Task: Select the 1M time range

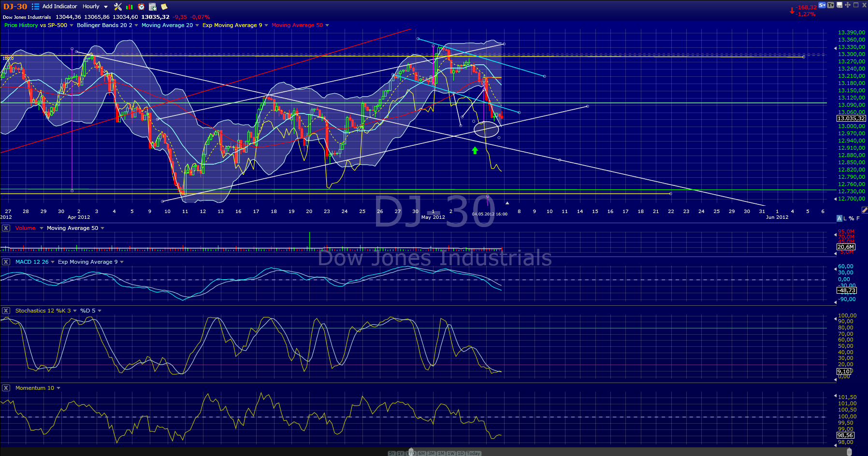Action: tap(441, 454)
